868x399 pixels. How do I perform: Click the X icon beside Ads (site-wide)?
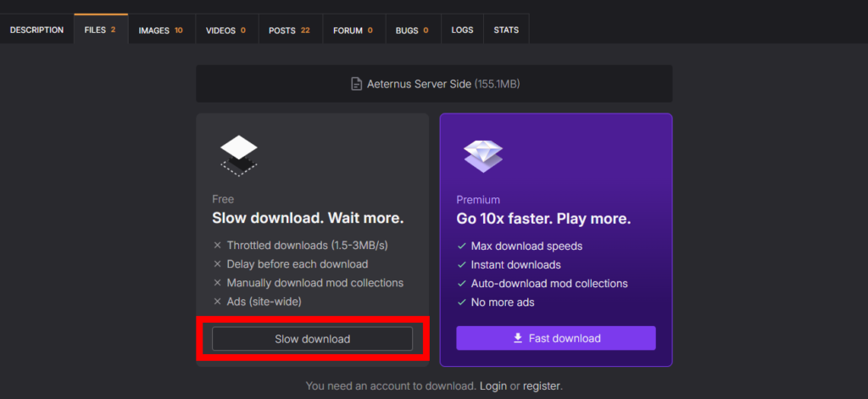point(218,302)
